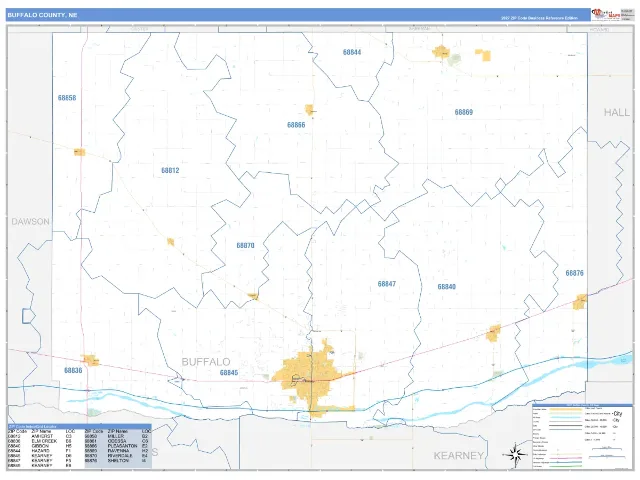Click the 68836 ZIP label on the map
This screenshot has width=640, height=480.
tap(73, 371)
